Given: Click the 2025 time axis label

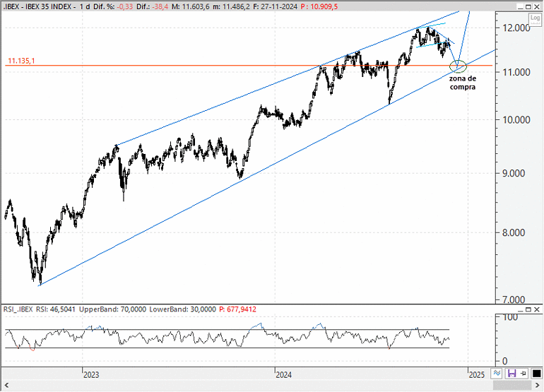Looking at the screenshot, I should point(477,374).
